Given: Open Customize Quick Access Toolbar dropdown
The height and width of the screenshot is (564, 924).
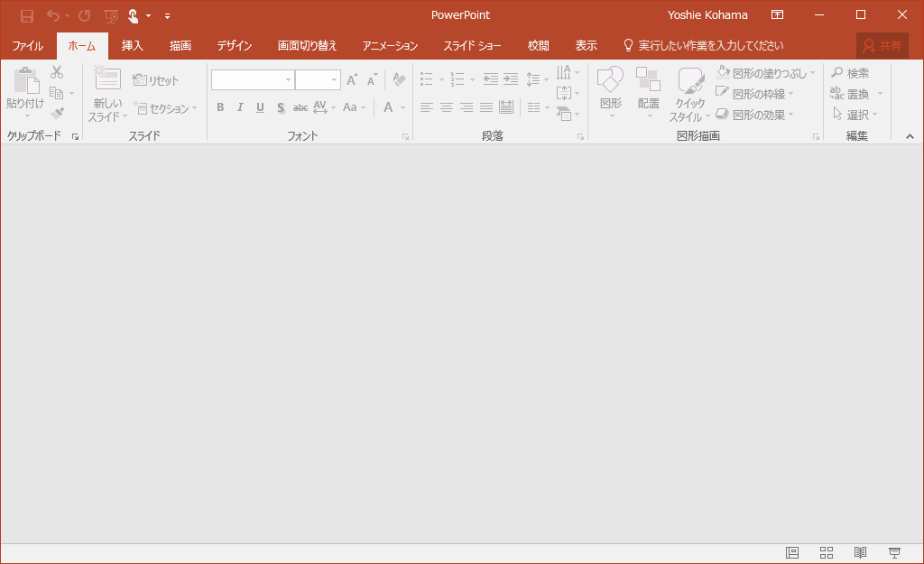Looking at the screenshot, I should coord(167,16).
